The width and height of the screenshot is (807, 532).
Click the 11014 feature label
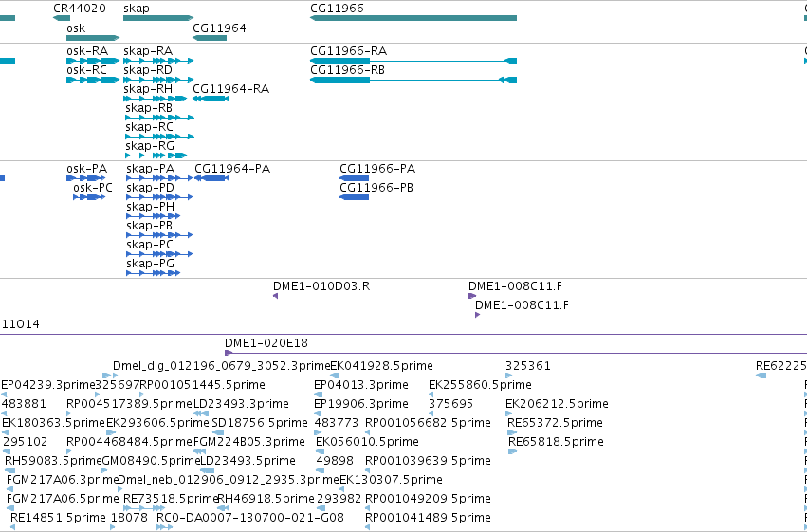pos(21,324)
